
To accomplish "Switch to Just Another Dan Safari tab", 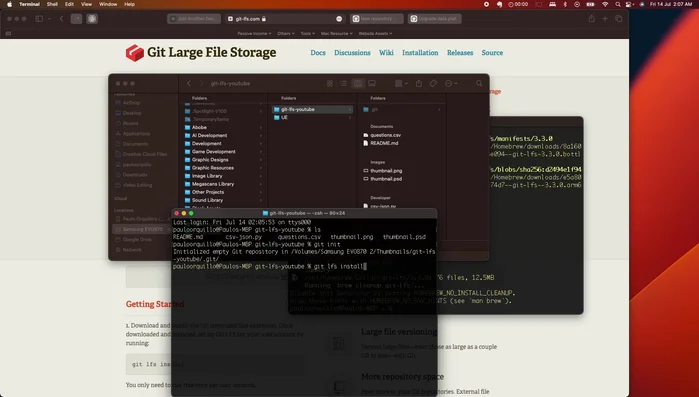I will pos(194,19).
